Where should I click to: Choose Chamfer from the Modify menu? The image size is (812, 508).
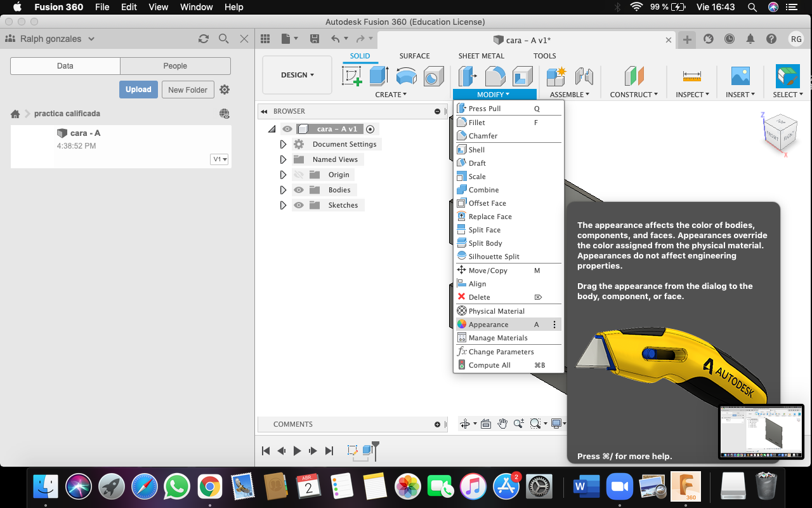pos(507,136)
